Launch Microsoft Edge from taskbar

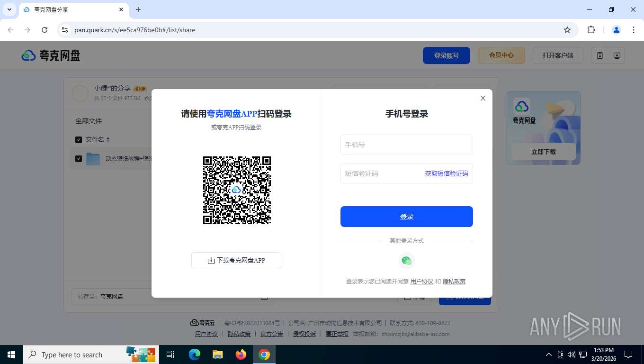(x=194, y=355)
